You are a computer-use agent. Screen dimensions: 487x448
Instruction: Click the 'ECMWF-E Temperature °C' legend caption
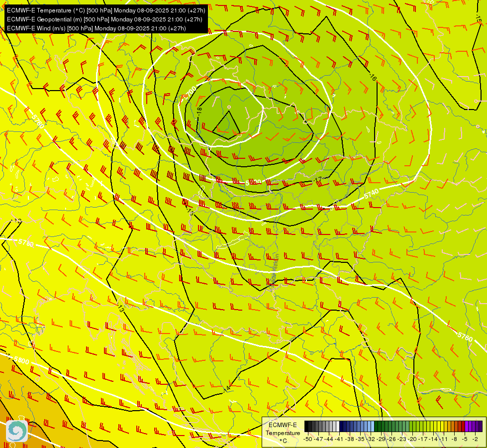click(x=283, y=433)
